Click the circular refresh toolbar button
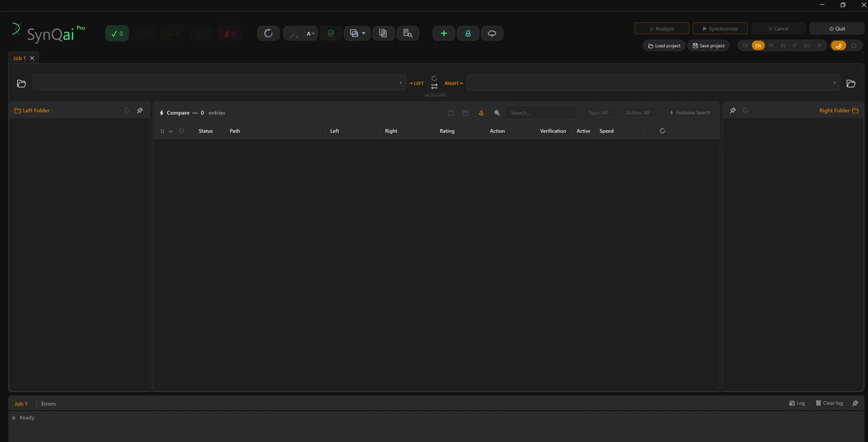The width and height of the screenshot is (868, 442). (x=268, y=33)
